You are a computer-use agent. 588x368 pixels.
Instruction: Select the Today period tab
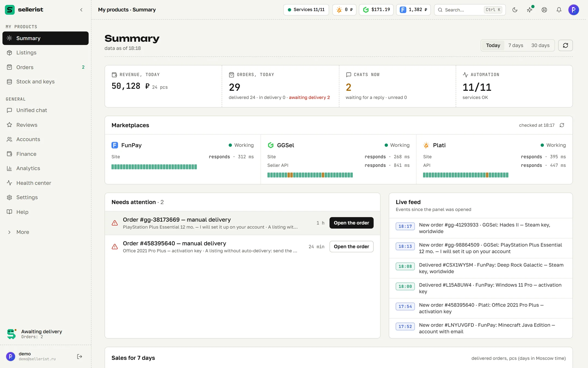493,45
